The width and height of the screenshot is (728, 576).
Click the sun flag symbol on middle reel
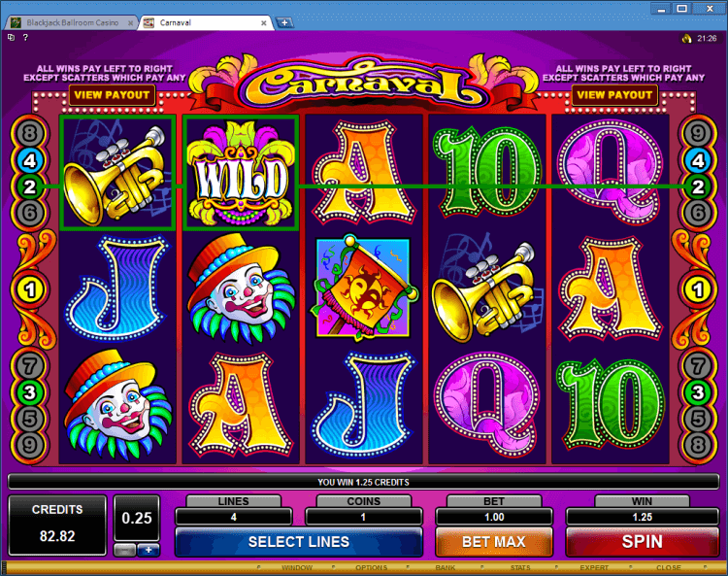pos(364,288)
